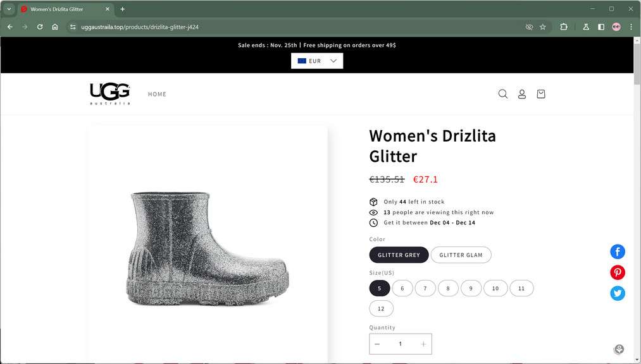The height and width of the screenshot is (364, 641).
Task: Share product on Facebook
Action: [x=618, y=252]
